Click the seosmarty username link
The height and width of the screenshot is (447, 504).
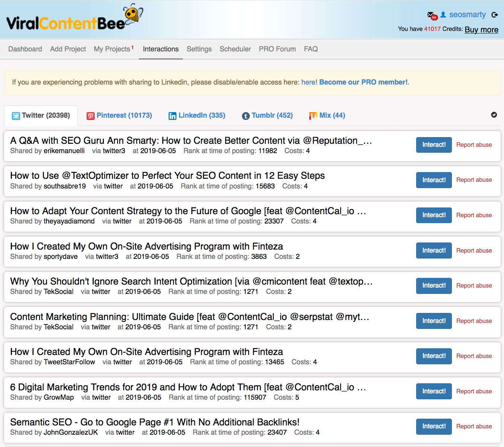tap(467, 15)
